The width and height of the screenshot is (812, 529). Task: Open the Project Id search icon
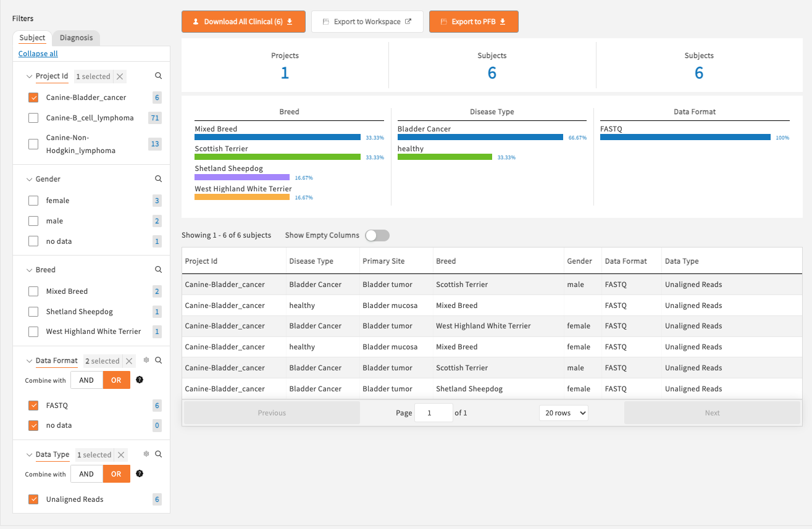tap(158, 75)
